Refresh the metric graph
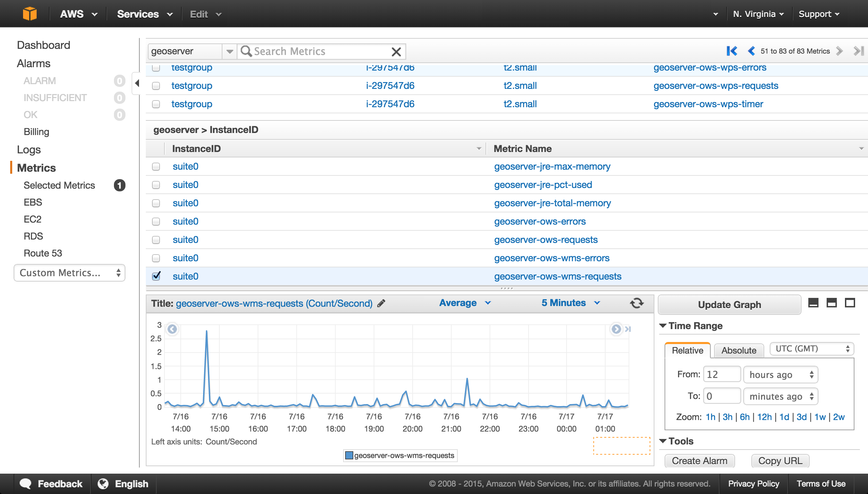Image resolution: width=868 pixels, height=494 pixels. pyautogui.click(x=637, y=303)
